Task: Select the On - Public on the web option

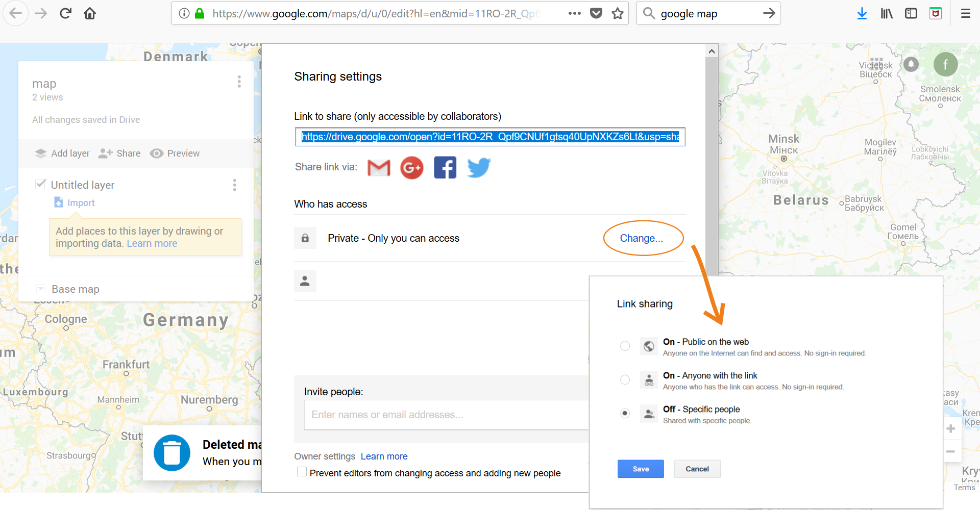Action: [625, 346]
